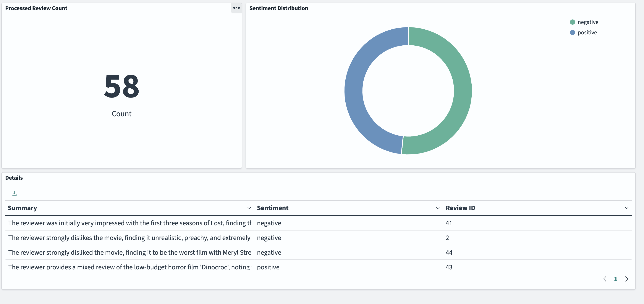Go to the next table page arrow
644x304 pixels.
click(x=626, y=279)
